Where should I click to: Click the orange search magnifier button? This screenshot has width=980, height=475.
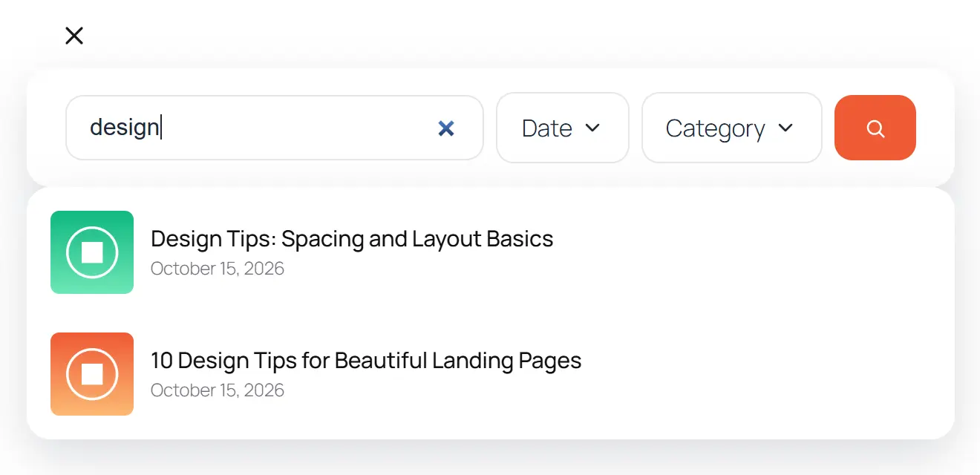pyautogui.click(x=875, y=128)
